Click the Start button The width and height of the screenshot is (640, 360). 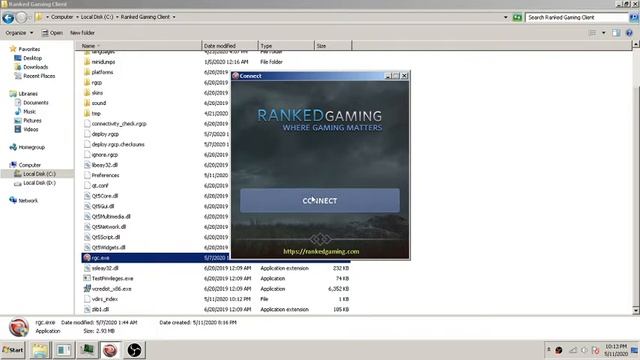[x=13, y=350]
